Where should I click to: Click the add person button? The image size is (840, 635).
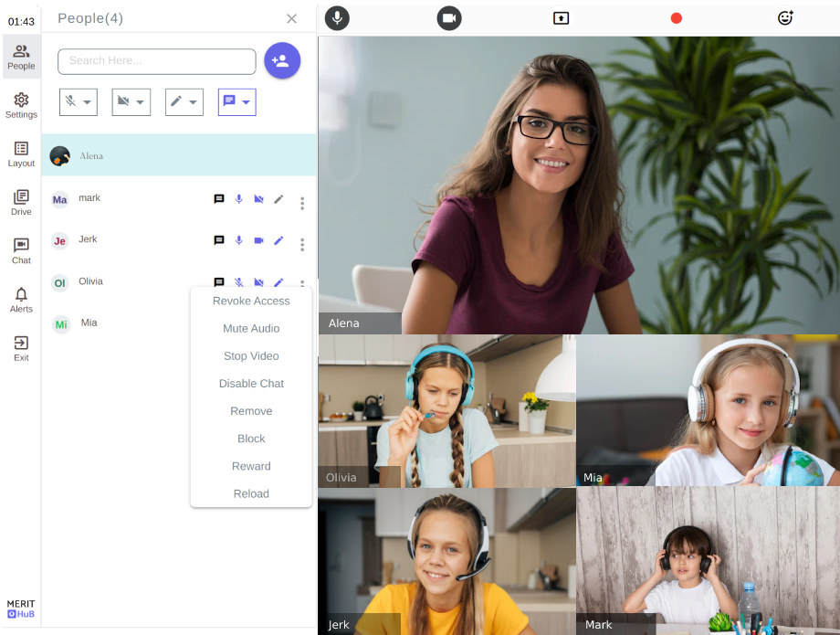click(282, 60)
